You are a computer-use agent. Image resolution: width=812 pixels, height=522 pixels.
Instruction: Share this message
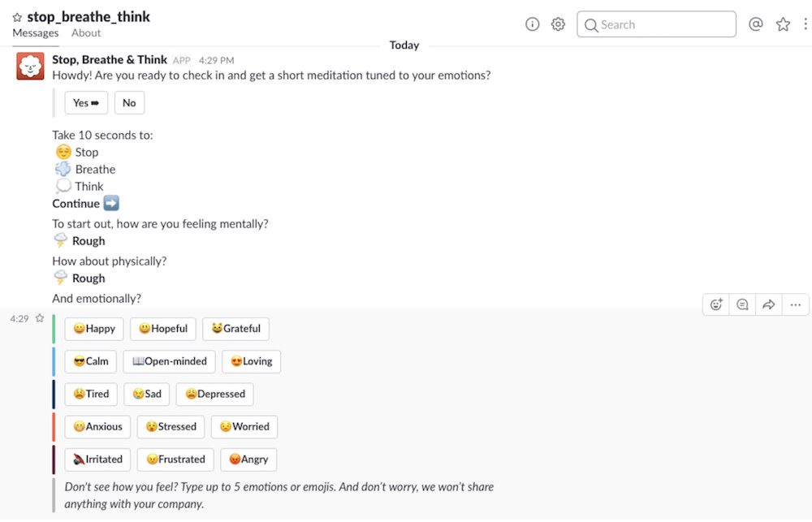pos(768,305)
